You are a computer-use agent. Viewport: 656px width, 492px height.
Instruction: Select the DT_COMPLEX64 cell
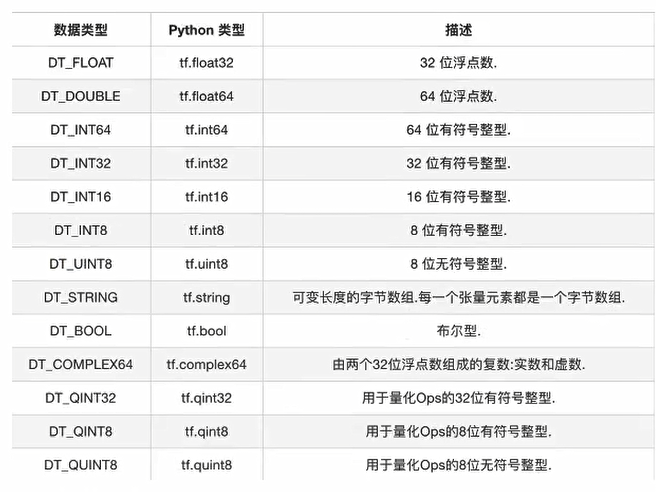click(x=81, y=364)
